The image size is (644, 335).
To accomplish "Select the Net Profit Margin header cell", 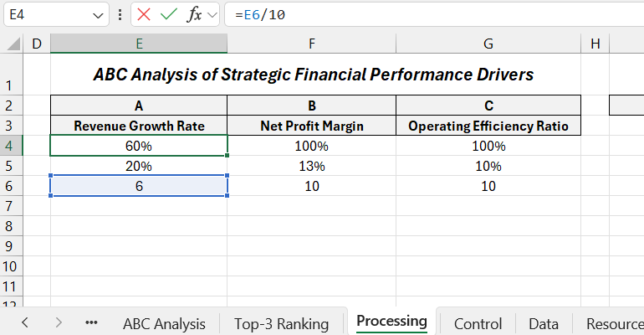I will pyautogui.click(x=312, y=126).
